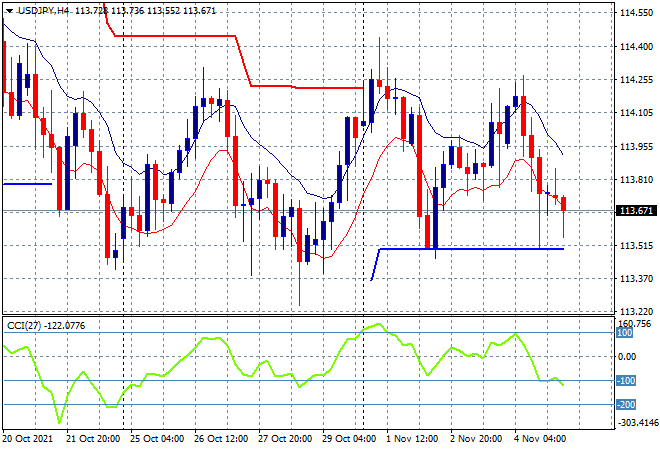Click the 4 Nov 04:00 time label
Image resolution: width=660 pixels, height=450 pixels.
tap(540, 439)
